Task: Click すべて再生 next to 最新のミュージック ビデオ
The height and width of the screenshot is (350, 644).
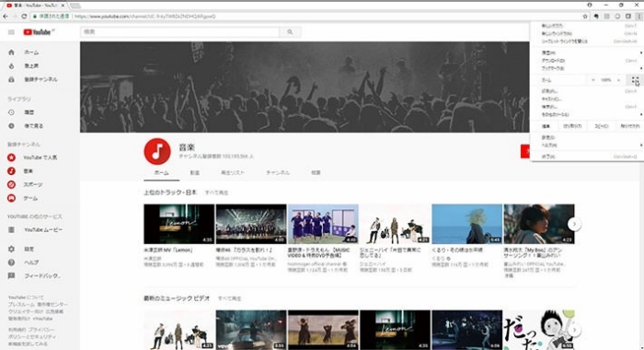Action: pos(230,298)
